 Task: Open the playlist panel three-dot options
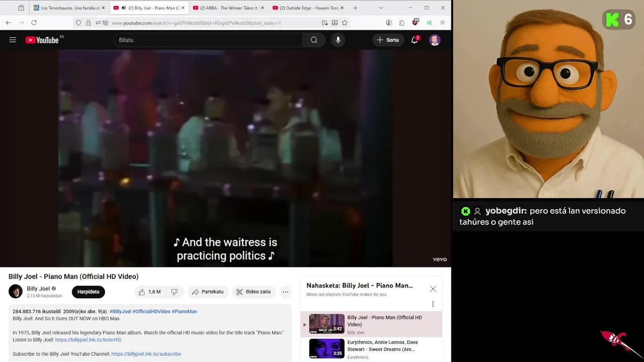click(x=433, y=304)
